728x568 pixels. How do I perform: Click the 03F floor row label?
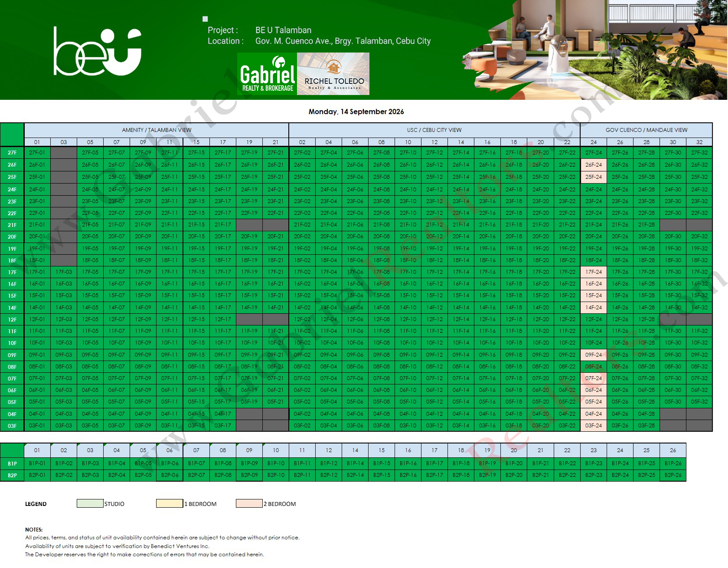12,426
